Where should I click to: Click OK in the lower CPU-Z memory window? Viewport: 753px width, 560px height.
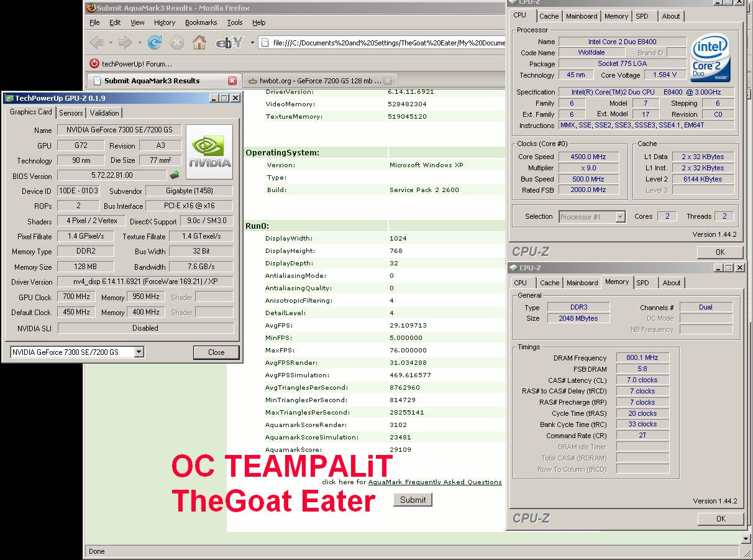pyautogui.click(x=720, y=518)
